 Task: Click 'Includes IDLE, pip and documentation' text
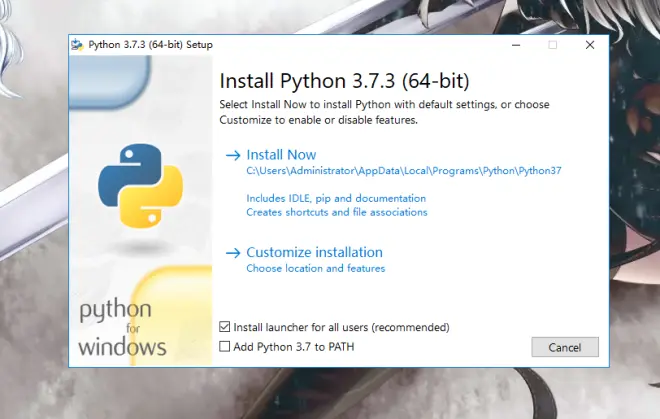pos(336,198)
